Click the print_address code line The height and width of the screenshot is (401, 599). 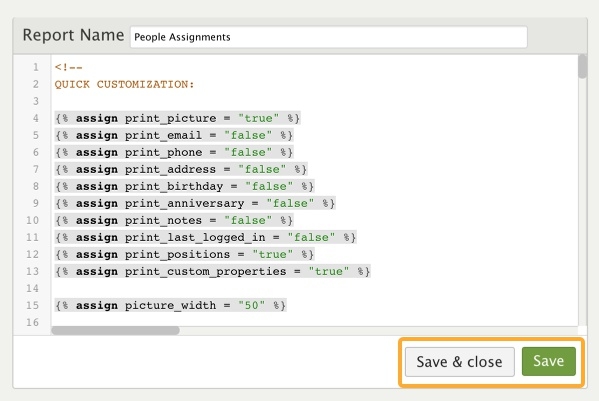(x=181, y=169)
